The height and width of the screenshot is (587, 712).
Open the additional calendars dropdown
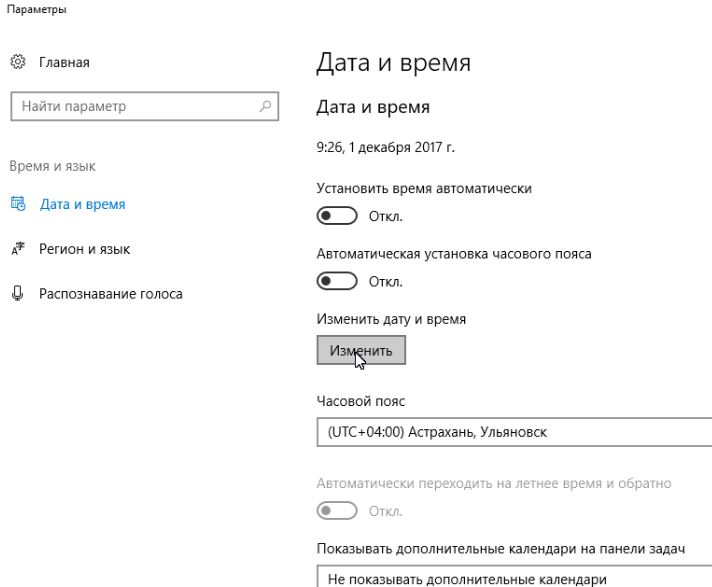[x=514, y=576]
